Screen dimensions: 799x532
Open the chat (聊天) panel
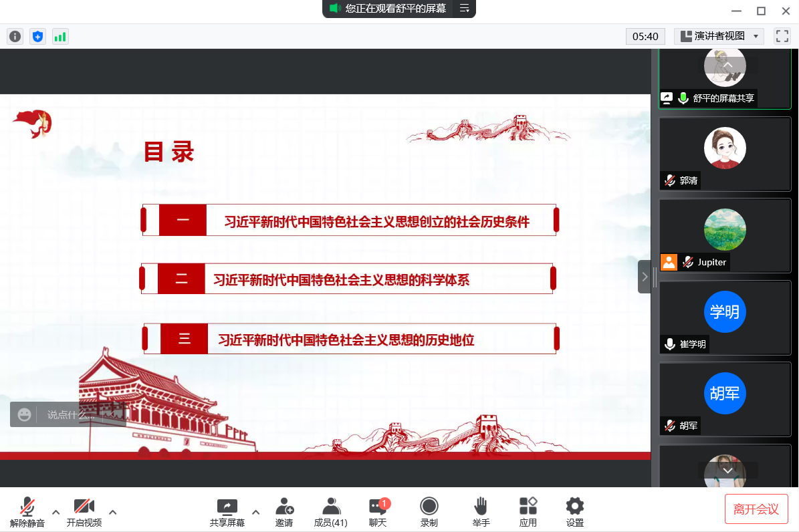(x=378, y=512)
